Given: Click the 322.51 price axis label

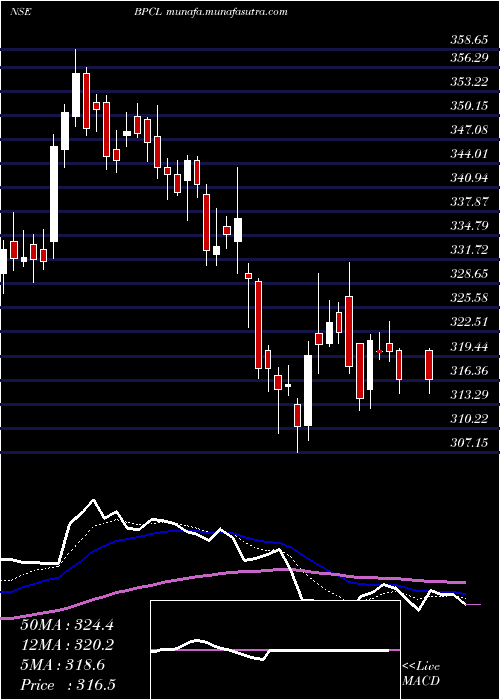Looking at the screenshot, I should pyautogui.click(x=468, y=323).
